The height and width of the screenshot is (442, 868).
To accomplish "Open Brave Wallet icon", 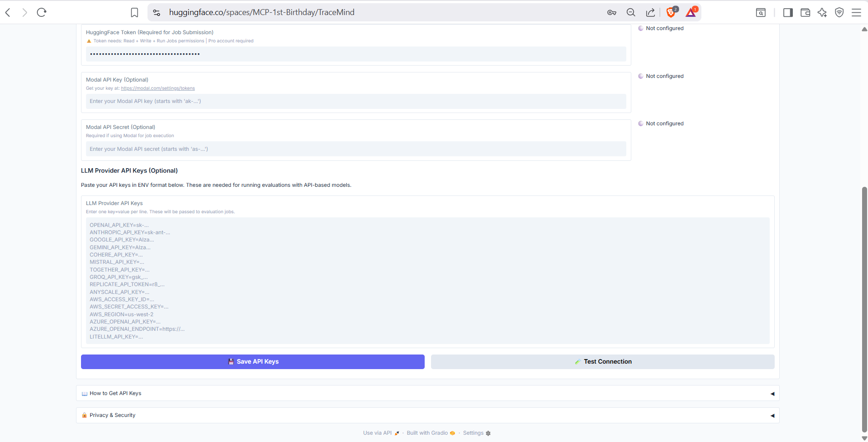I will (805, 12).
